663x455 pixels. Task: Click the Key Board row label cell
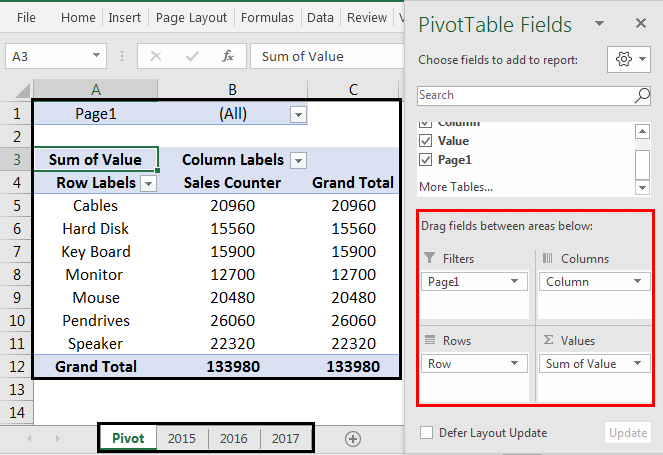96,252
